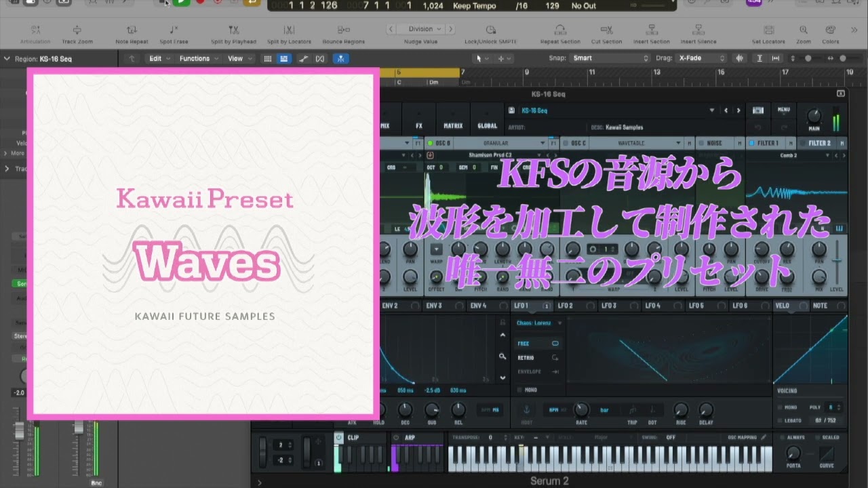Viewport: 868px width, 488px height.
Task: Open the Serum preset browser icon
Action: [x=759, y=110]
